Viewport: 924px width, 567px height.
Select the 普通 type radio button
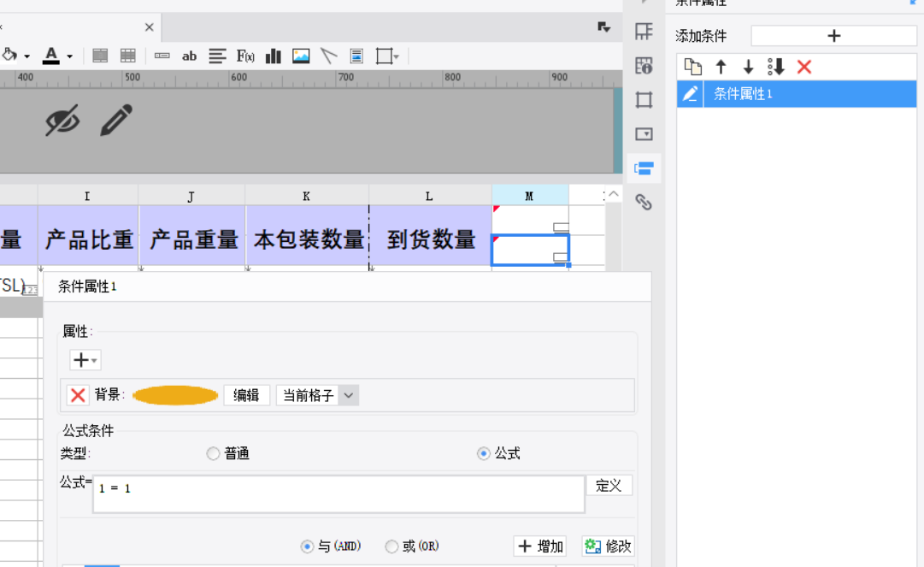click(x=213, y=453)
